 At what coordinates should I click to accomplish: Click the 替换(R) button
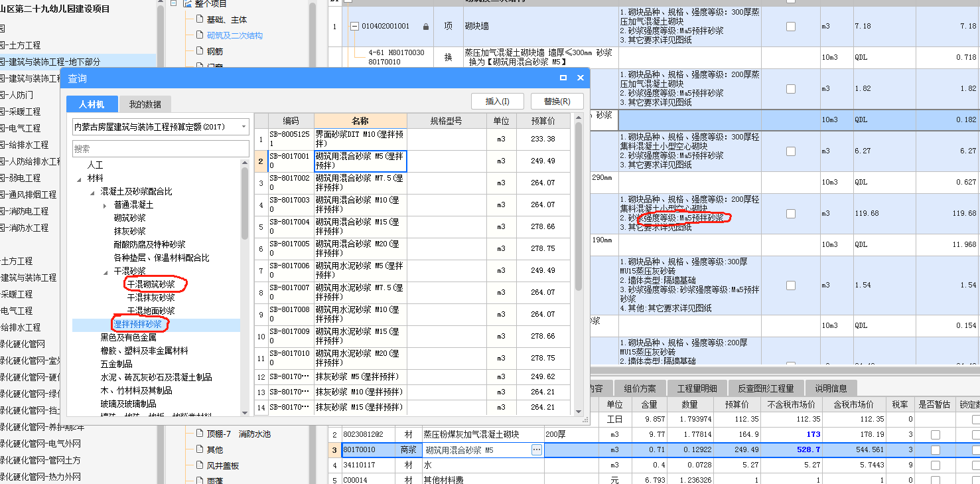coord(557,102)
